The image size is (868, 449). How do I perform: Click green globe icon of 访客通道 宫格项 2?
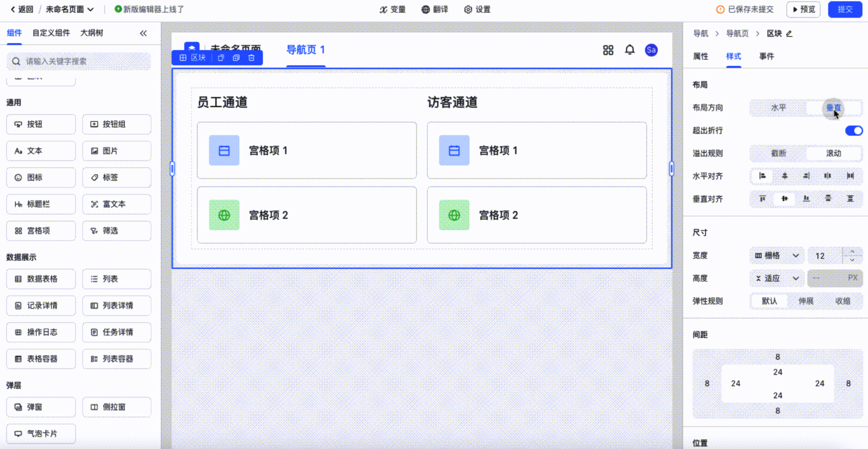(454, 215)
